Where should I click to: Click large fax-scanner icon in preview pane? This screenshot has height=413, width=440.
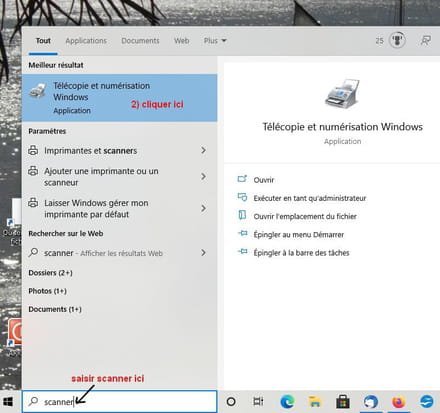tap(342, 93)
